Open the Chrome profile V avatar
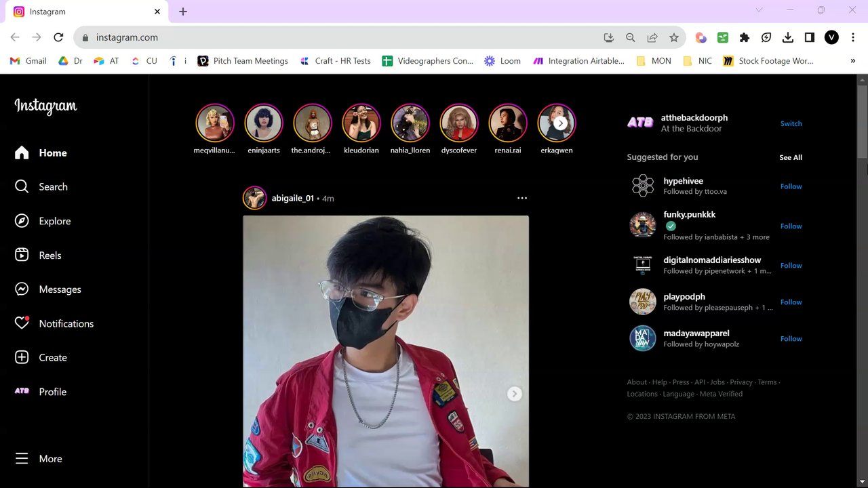Screen dimensions: 868x488 [831, 38]
